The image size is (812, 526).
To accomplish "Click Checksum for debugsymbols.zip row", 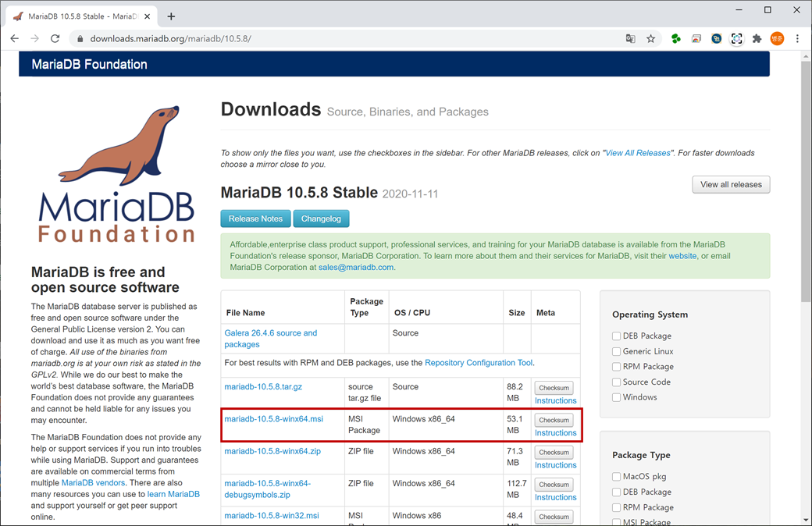I will 554,485.
